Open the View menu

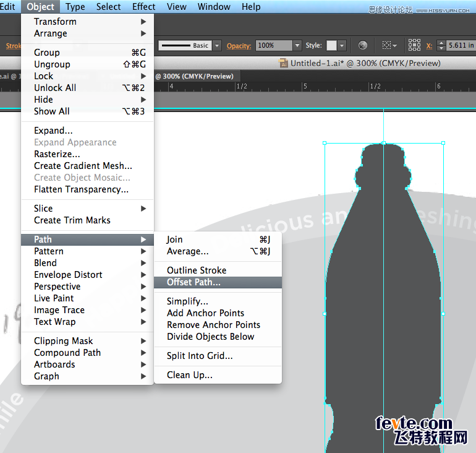click(x=176, y=7)
